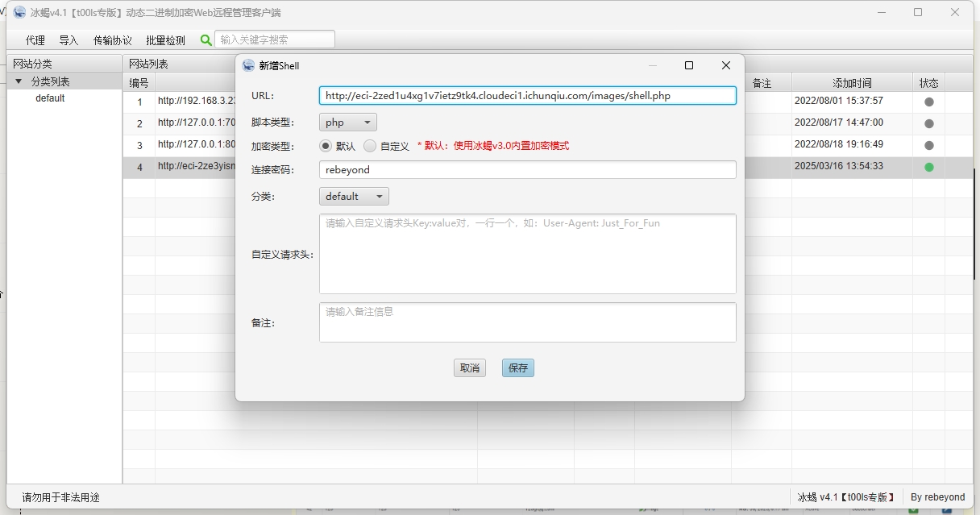Click the Behinder logo in dialog title

pos(249,65)
